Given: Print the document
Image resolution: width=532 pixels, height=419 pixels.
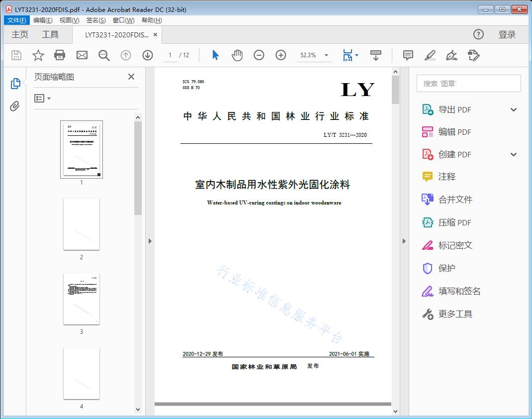Looking at the screenshot, I should tap(60, 55).
